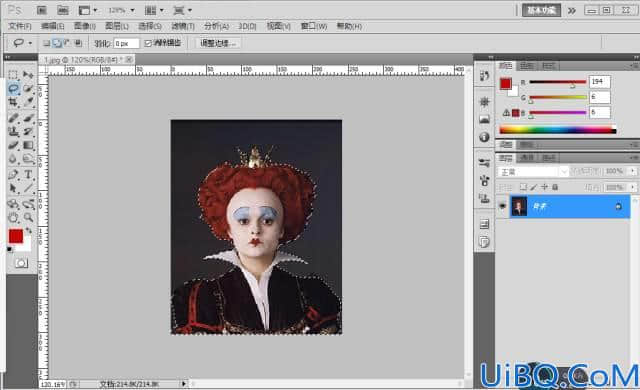
Task: Select the Brush tool
Action: coord(28,118)
